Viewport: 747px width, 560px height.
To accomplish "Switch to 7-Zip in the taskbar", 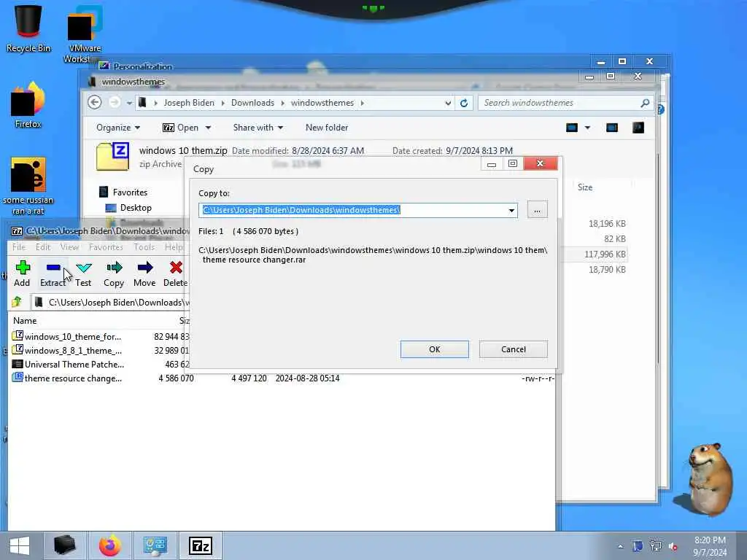I will coord(200,545).
